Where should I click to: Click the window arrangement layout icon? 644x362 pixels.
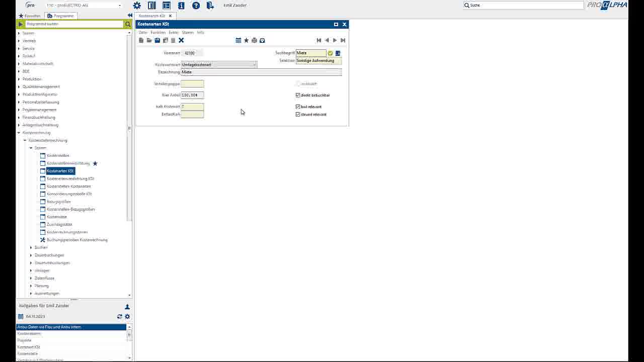coord(167,6)
